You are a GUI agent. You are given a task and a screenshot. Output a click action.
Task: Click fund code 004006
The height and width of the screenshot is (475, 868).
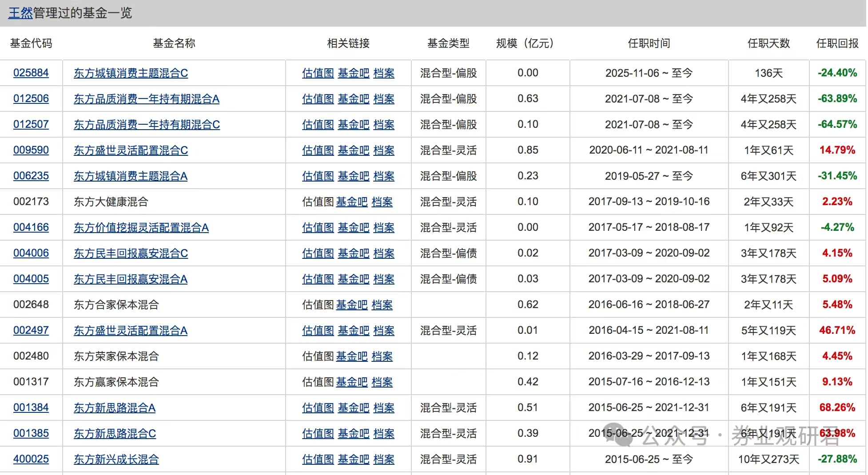pyautogui.click(x=31, y=253)
